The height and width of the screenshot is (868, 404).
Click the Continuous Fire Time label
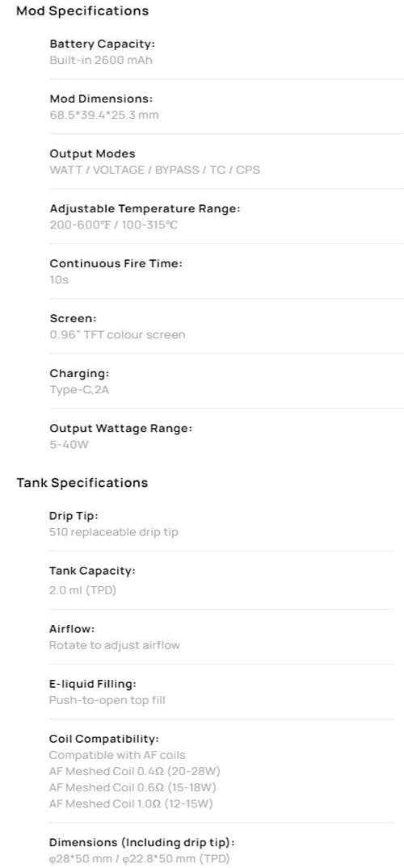pos(116,263)
